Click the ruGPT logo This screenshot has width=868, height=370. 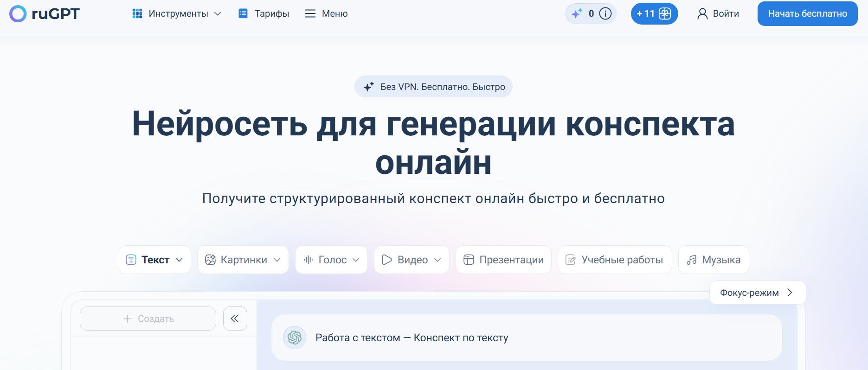pos(45,14)
